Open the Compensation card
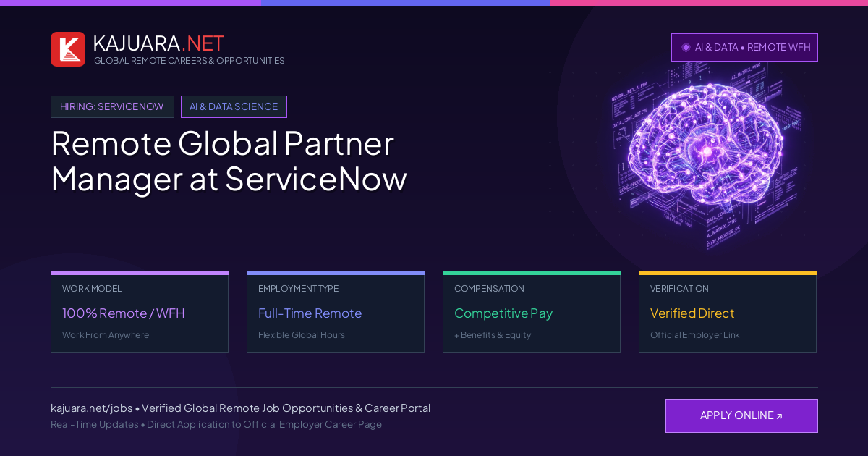Viewport: 868px width, 456px height. (x=532, y=313)
